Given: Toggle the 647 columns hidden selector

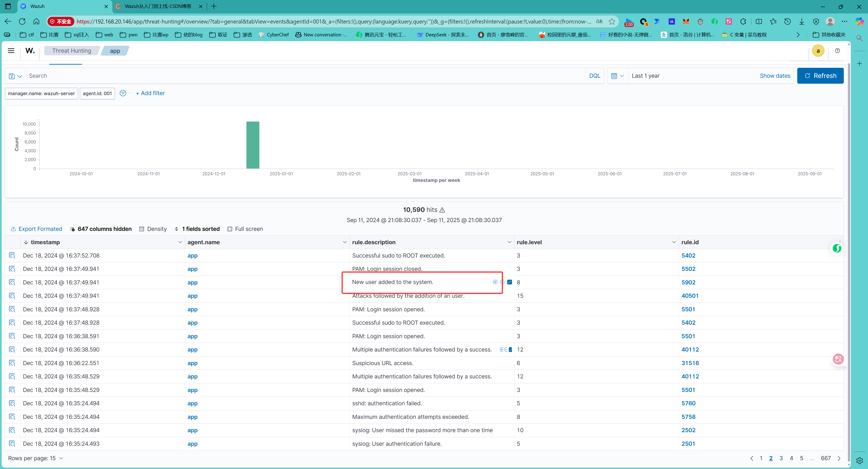Looking at the screenshot, I should (x=101, y=229).
